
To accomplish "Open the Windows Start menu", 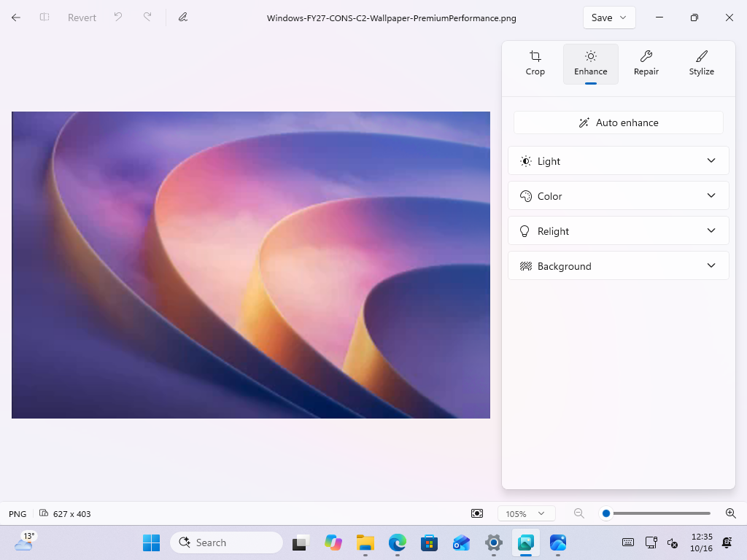I will (x=152, y=542).
